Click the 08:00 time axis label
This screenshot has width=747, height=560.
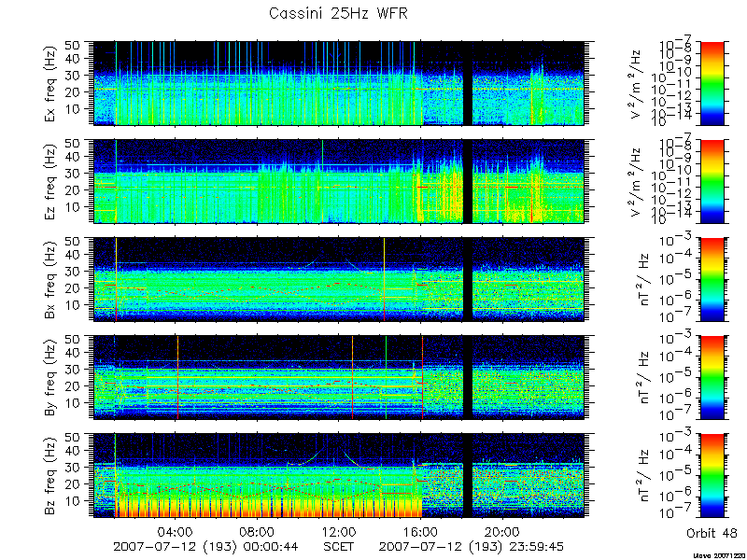[258, 532]
